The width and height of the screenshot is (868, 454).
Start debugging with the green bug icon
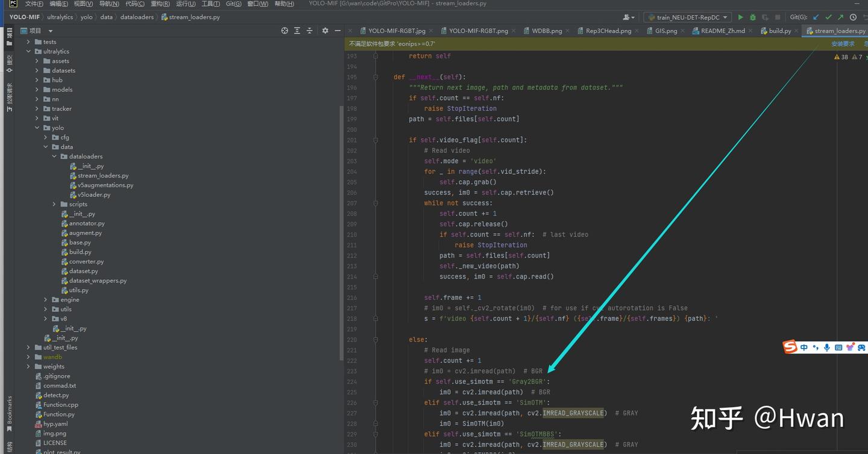pos(753,17)
